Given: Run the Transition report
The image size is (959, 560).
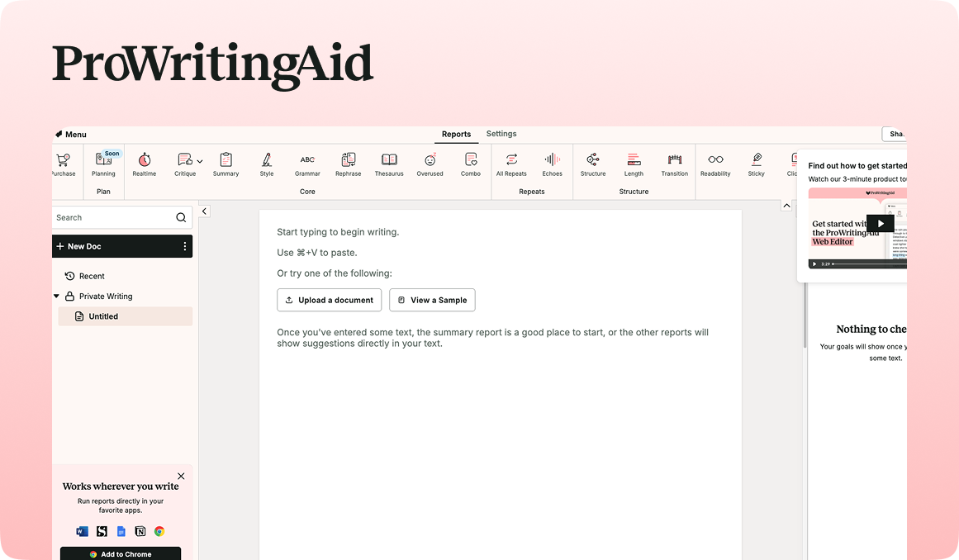Looking at the screenshot, I should (675, 164).
